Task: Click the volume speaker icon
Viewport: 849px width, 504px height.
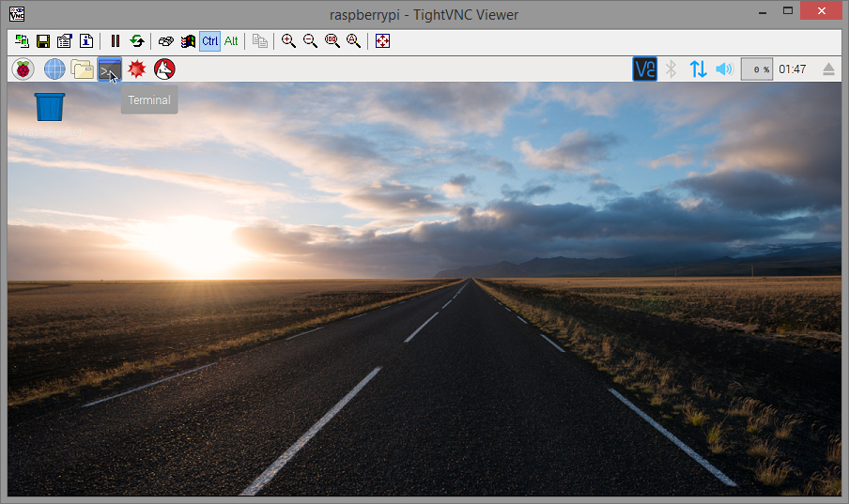Action: (x=724, y=69)
